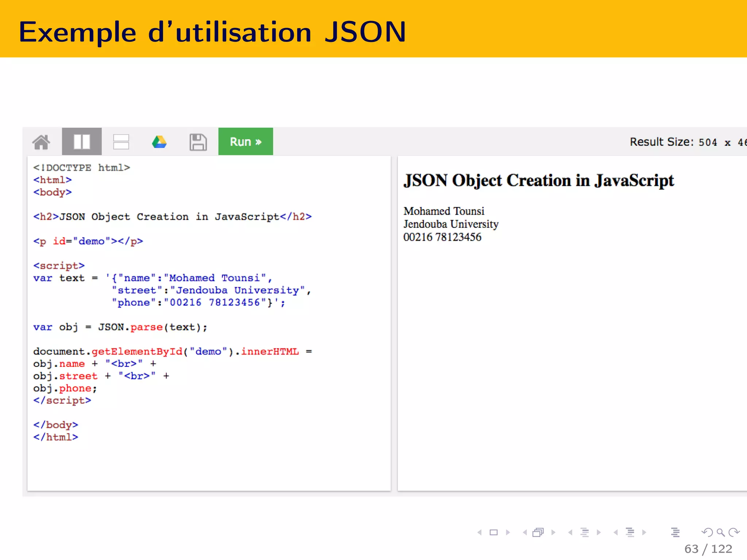Click the opening <html> tag line
The width and height of the screenshot is (747, 560).
pos(53,180)
